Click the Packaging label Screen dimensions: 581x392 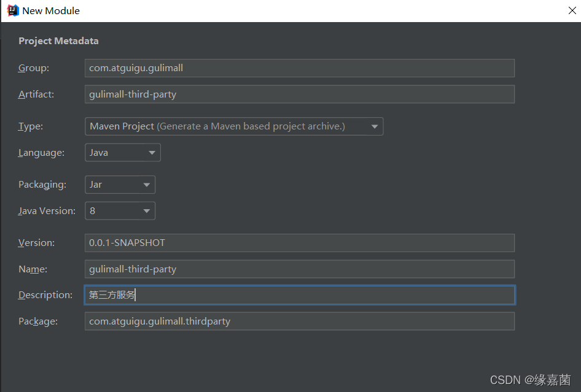(42, 185)
